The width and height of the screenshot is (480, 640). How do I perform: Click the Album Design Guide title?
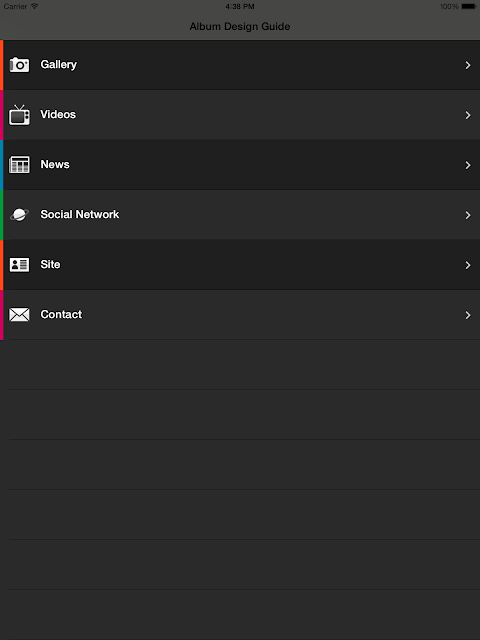tap(240, 27)
